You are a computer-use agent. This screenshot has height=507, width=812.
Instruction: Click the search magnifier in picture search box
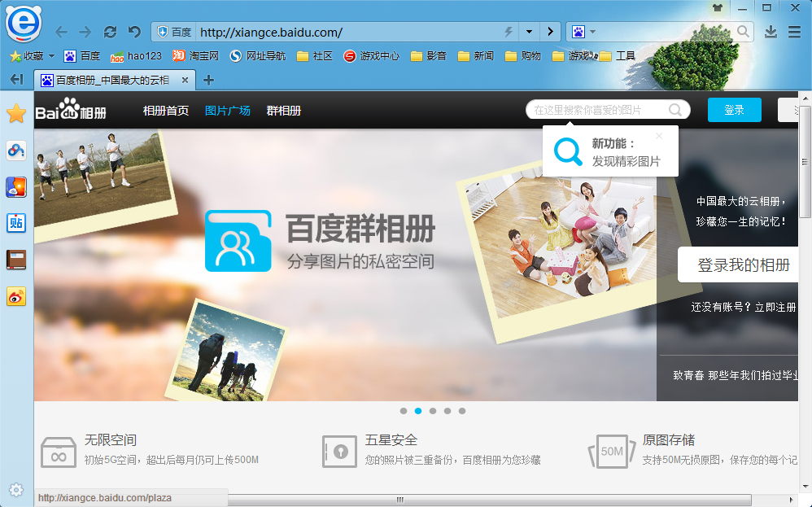click(674, 110)
